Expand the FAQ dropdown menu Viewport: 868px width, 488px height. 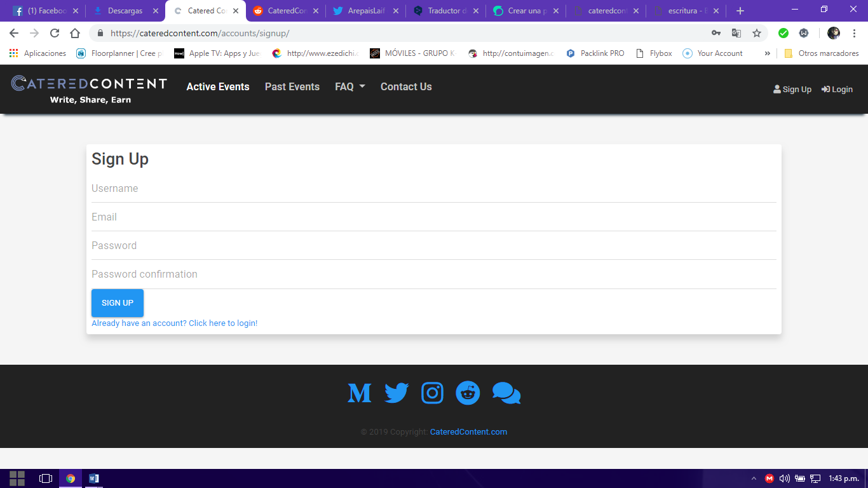point(350,86)
